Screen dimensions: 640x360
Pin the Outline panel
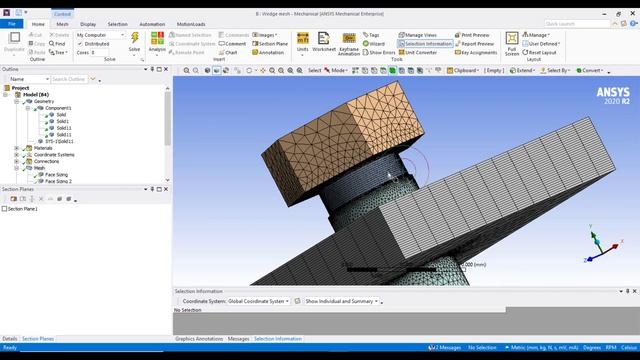coord(152,69)
